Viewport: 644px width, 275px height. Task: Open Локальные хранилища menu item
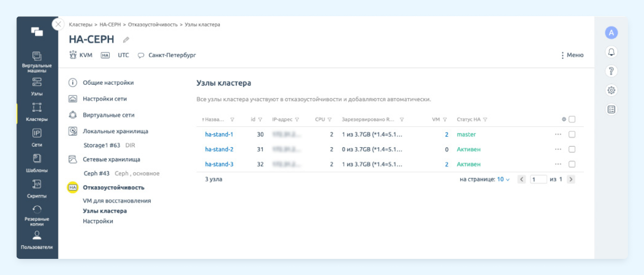116,131
